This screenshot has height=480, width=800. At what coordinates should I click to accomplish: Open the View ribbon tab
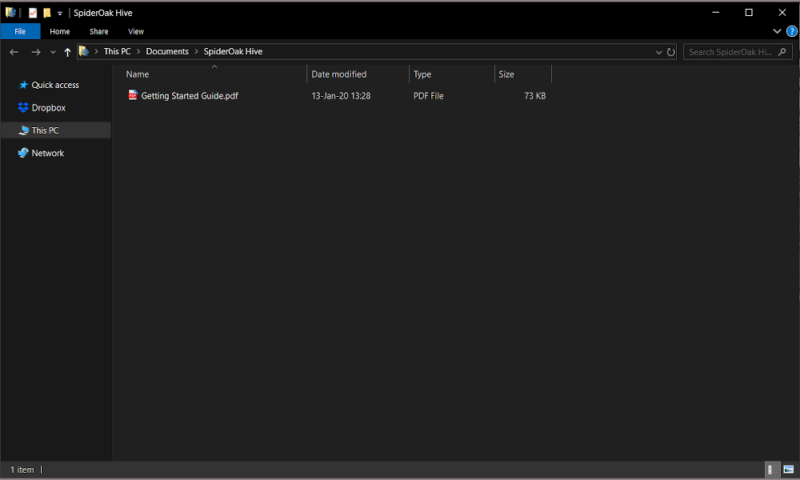tap(136, 31)
